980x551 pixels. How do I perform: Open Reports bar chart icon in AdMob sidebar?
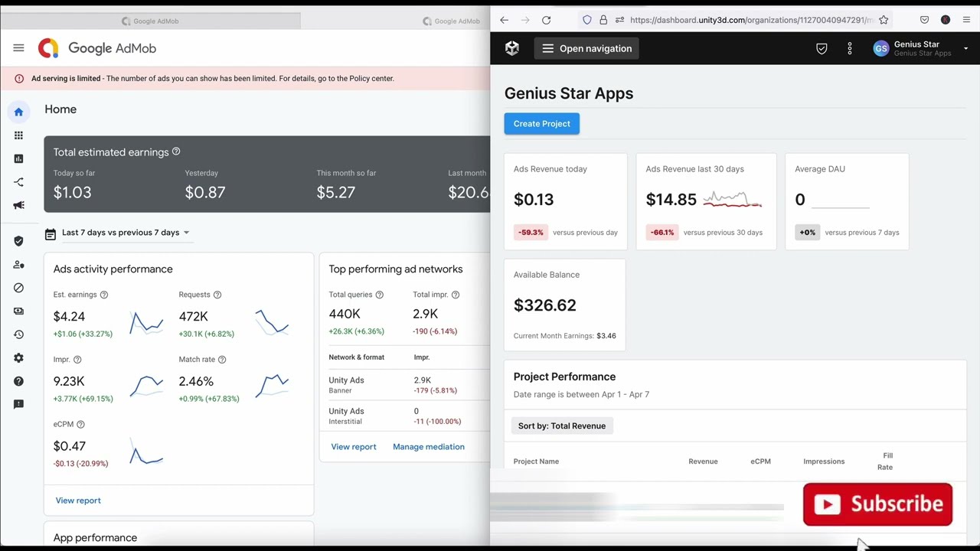18,158
